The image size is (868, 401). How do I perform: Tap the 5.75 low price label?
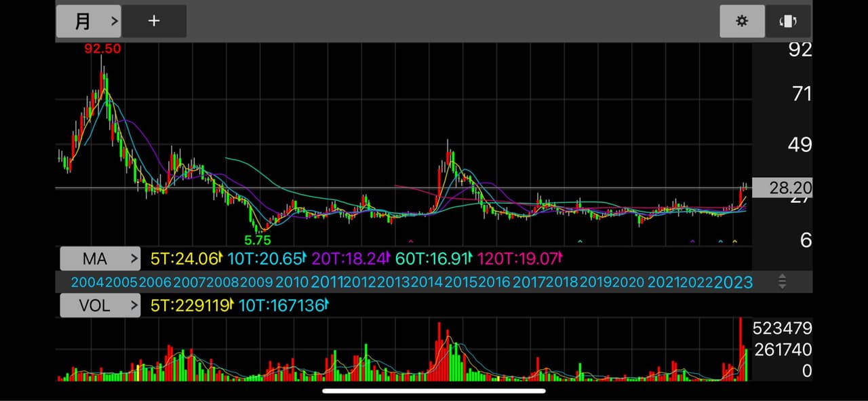(258, 240)
